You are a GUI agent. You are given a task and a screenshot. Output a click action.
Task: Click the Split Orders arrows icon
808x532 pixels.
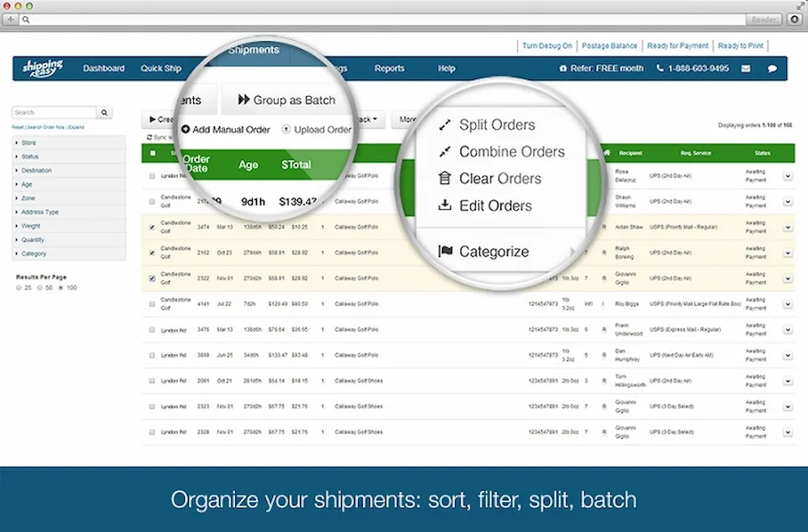pyautogui.click(x=444, y=124)
